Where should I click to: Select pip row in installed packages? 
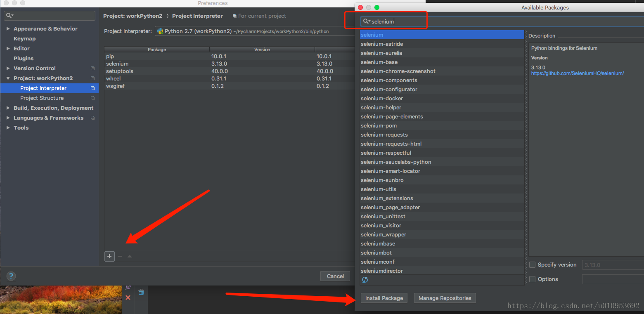(230, 57)
